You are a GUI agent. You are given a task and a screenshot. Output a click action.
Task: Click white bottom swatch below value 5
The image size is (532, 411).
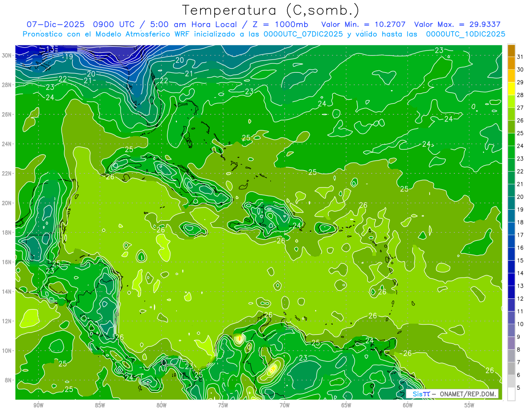tap(511, 394)
